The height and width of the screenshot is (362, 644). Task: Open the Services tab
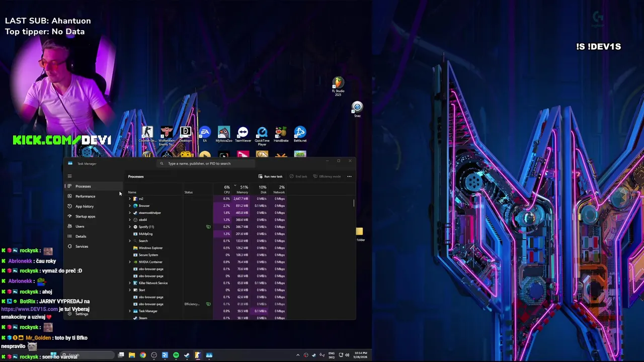click(94, 246)
